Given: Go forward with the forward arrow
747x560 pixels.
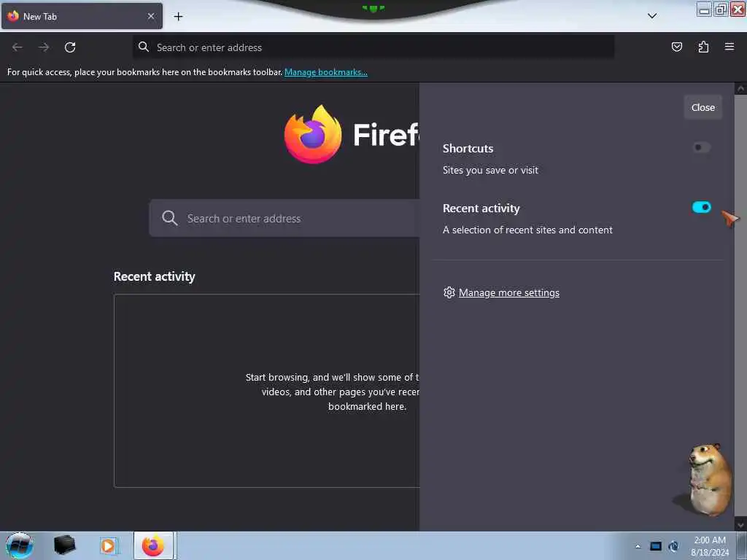Looking at the screenshot, I should point(44,47).
